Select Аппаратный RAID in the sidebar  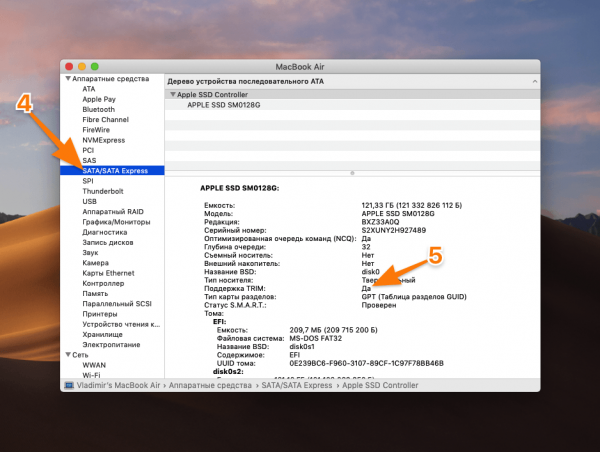click(x=113, y=212)
